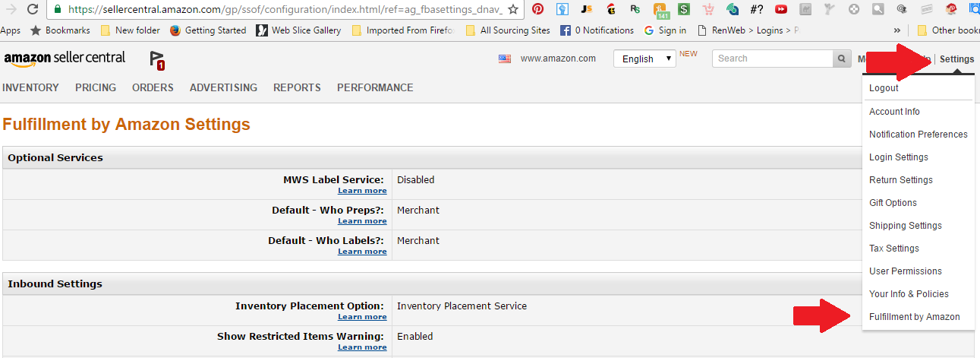Open the ORDERS menu

(153, 87)
